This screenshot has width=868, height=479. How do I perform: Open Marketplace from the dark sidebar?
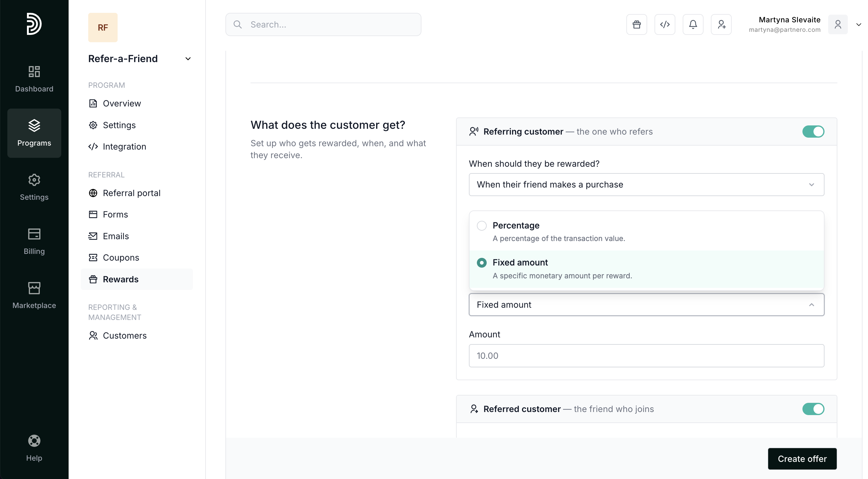(34, 295)
